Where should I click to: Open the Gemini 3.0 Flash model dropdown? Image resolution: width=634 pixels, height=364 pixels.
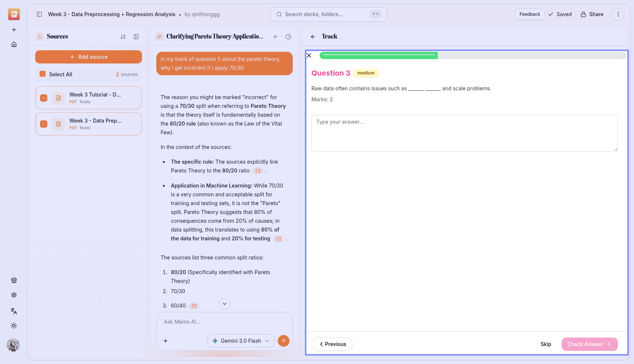click(x=241, y=341)
